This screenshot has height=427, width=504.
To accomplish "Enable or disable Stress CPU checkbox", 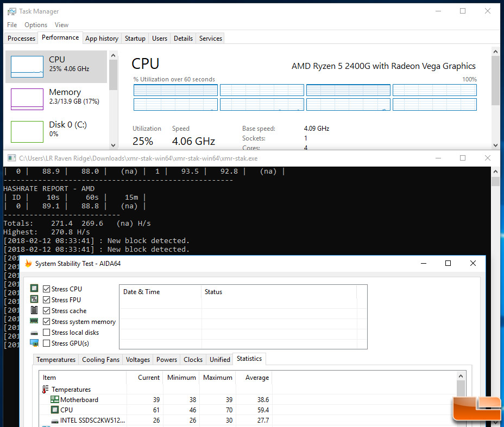I will [x=46, y=289].
